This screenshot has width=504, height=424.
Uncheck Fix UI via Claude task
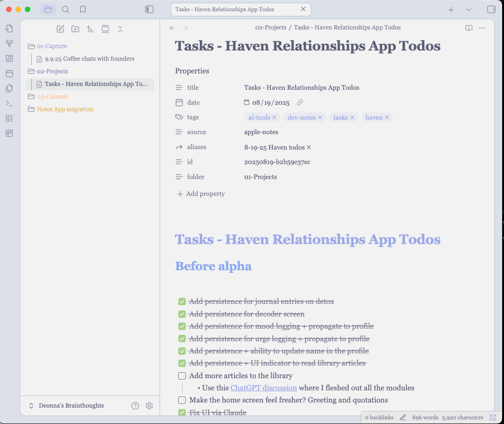click(182, 412)
